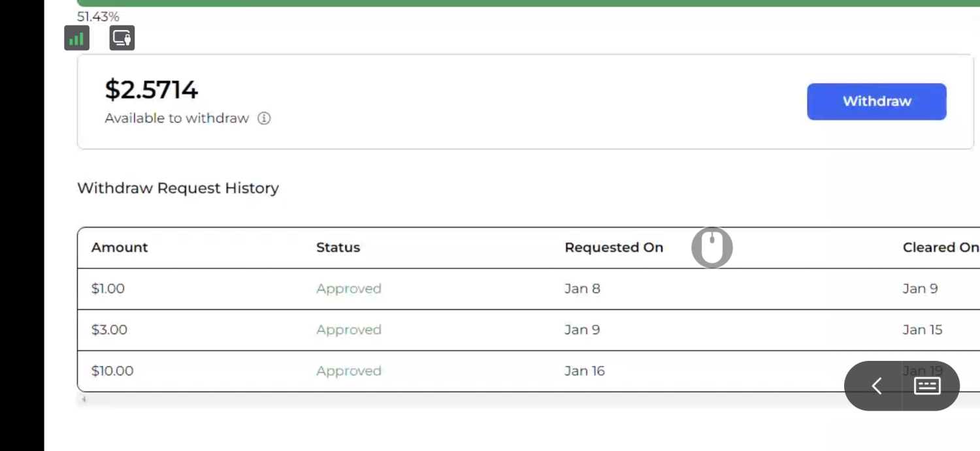
Task: Click the monitor with plug device icon
Action: pos(122,38)
